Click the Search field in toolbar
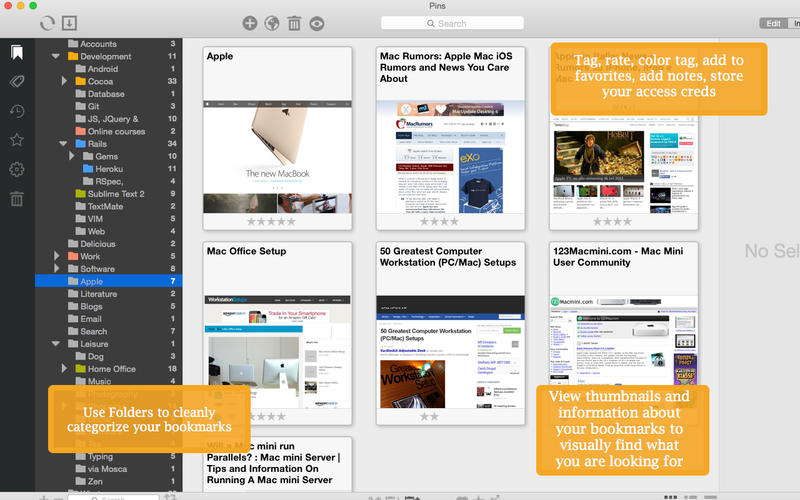The height and width of the screenshot is (500, 800). [x=452, y=23]
